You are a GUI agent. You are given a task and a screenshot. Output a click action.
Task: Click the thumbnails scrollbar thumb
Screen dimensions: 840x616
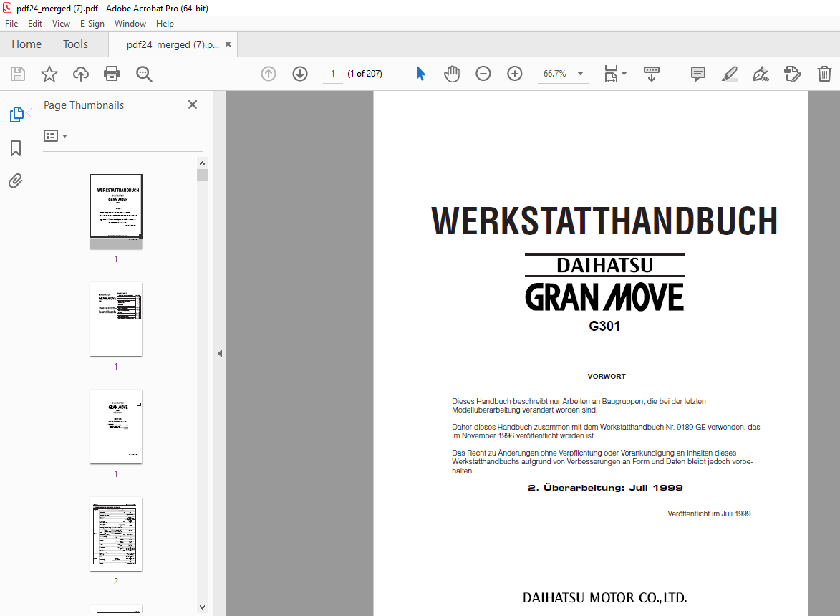202,175
